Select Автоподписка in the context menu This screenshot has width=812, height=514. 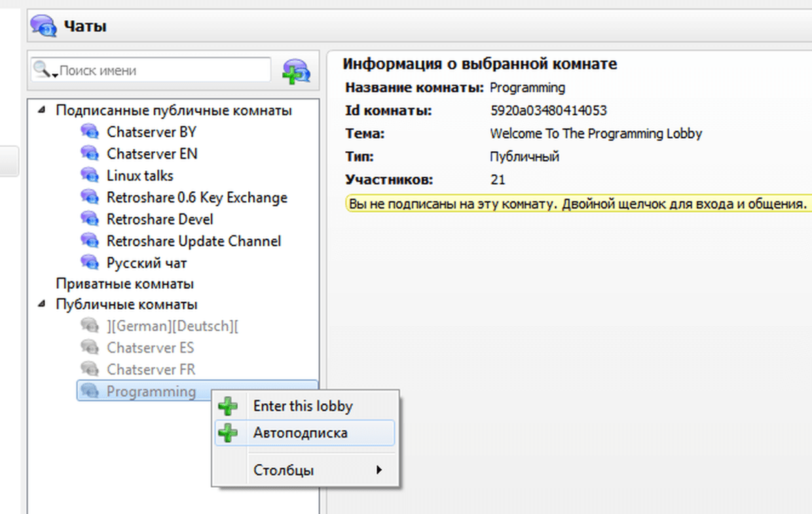tap(300, 433)
